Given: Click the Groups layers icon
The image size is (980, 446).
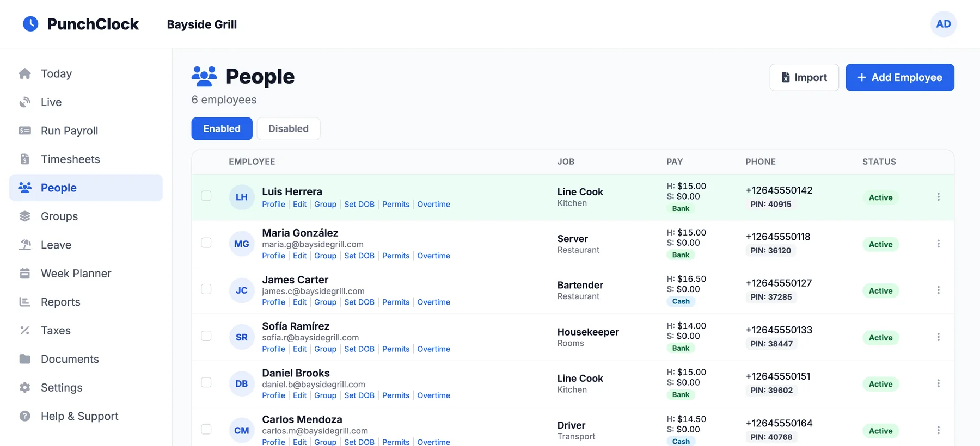Looking at the screenshot, I should [x=25, y=216].
